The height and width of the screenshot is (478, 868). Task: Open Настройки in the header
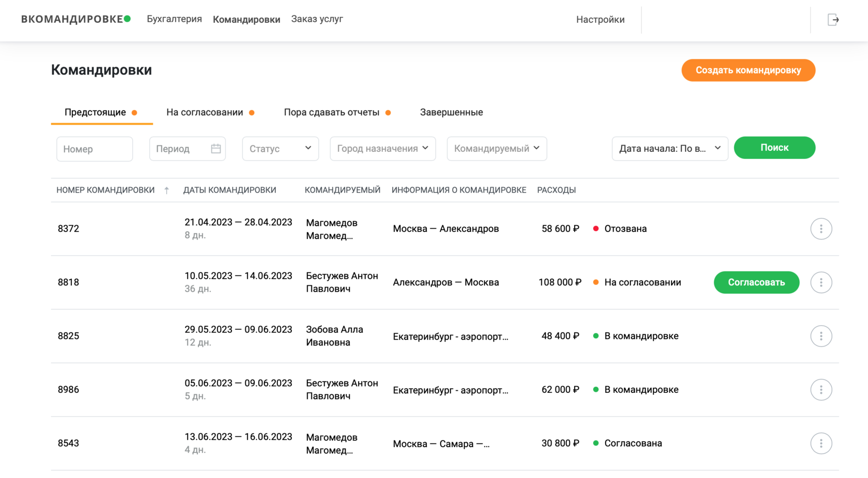pyautogui.click(x=600, y=20)
